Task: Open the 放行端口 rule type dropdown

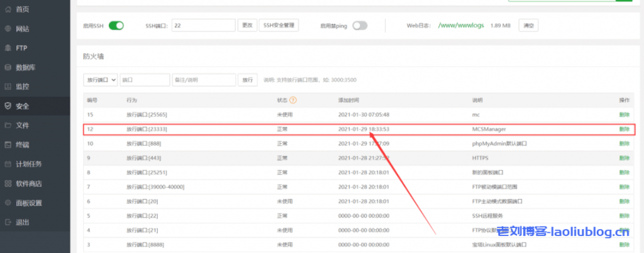Action: click(101, 80)
